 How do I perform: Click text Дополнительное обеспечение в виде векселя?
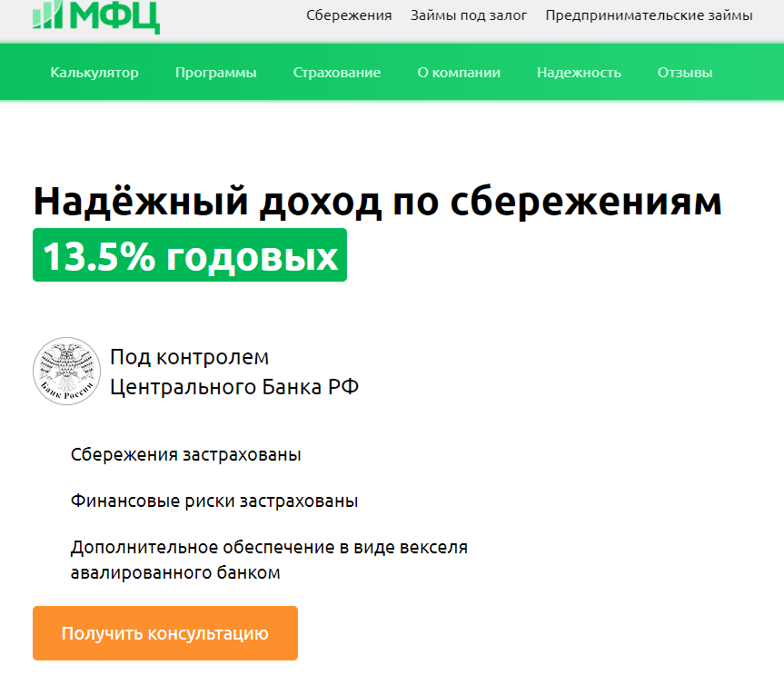coord(269,547)
